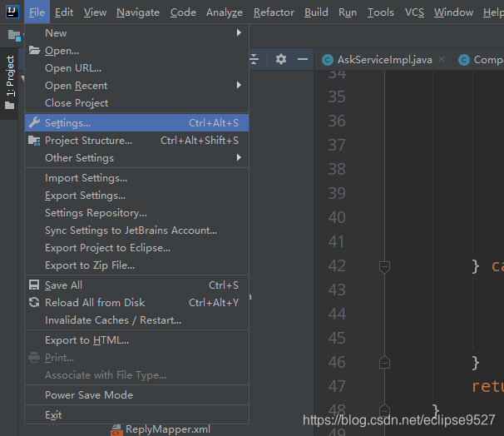The image size is (504, 436).
Task: Open project panel gear settings icon
Action: tap(281, 59)
